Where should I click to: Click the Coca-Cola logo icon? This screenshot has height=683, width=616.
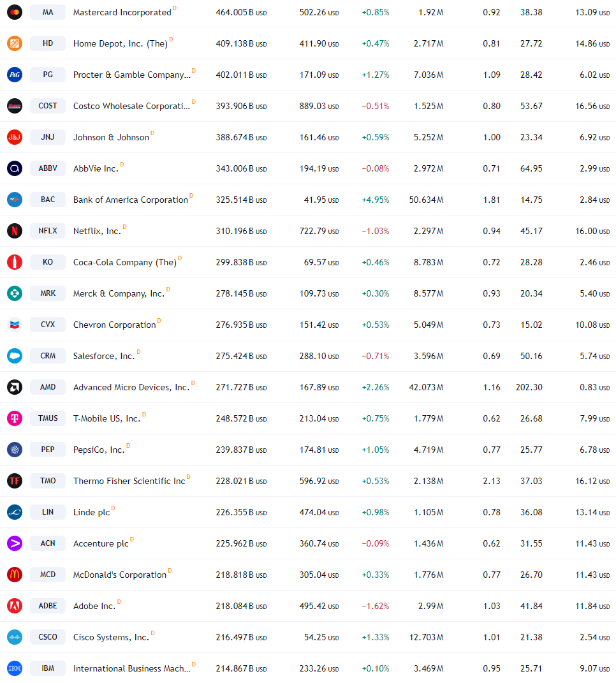(15, 262)
